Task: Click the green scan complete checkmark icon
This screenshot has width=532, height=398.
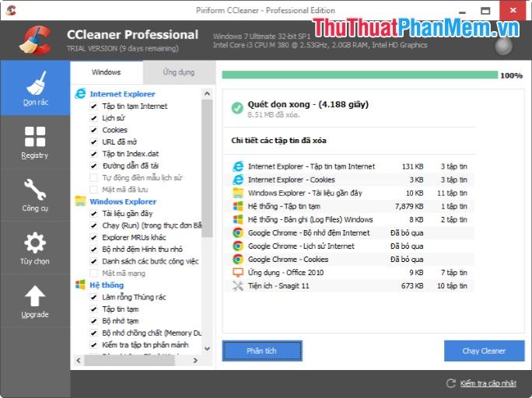Action: click(x=237, y=108)
